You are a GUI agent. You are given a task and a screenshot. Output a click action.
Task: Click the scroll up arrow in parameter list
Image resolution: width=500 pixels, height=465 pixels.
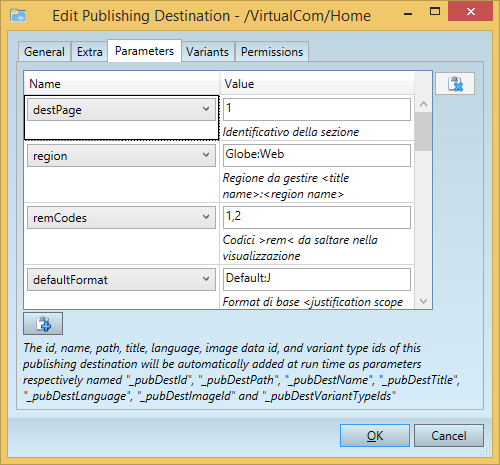click(x=423, y=104)
